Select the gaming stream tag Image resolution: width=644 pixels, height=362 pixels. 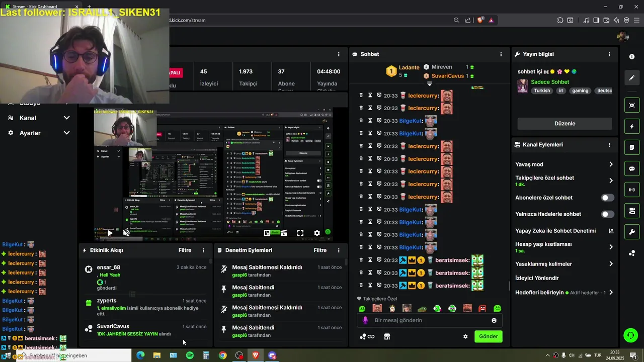coord(580,91)
